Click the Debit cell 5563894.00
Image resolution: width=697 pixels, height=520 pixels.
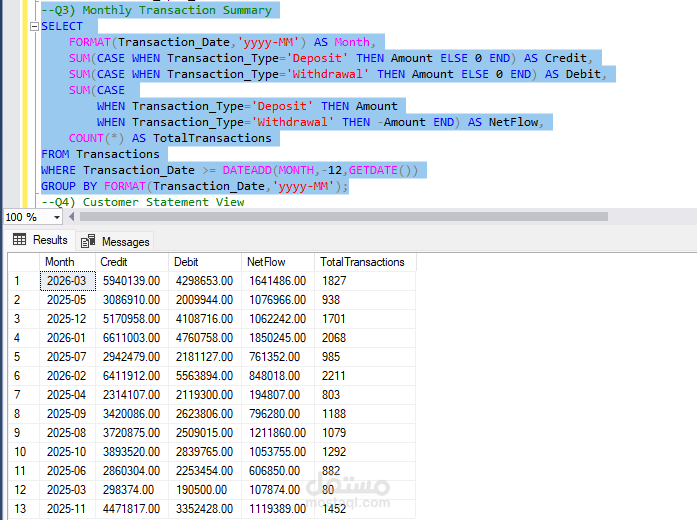(205, 376)
